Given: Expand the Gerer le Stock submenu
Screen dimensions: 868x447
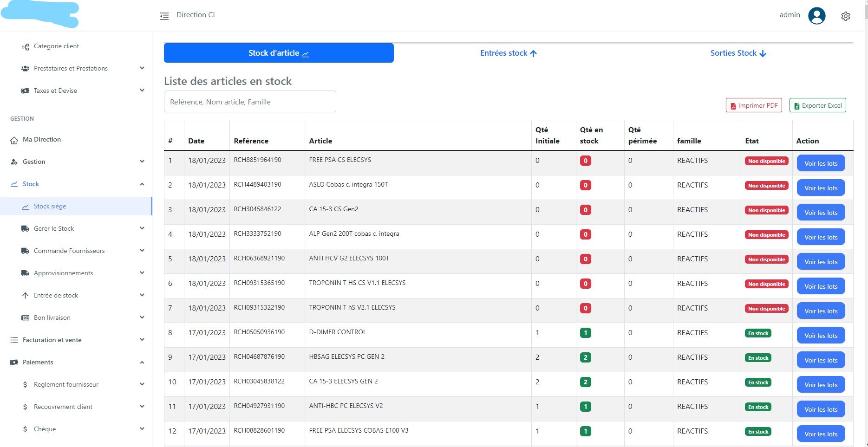Looking at the screenshot, I should 142,228.
